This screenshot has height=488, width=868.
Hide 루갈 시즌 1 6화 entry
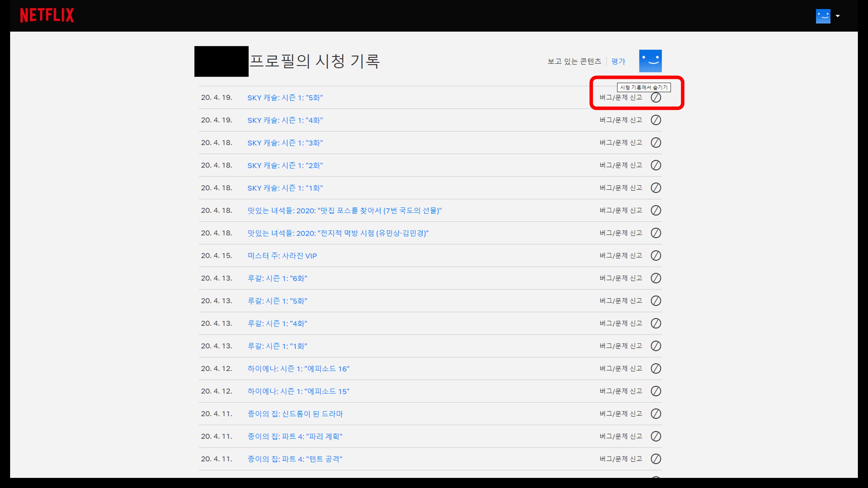[x=655, y=278]
